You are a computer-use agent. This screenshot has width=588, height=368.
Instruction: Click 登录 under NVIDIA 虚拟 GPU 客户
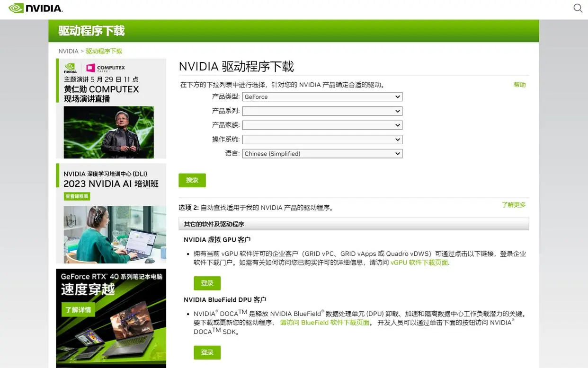tap(207, 283)
